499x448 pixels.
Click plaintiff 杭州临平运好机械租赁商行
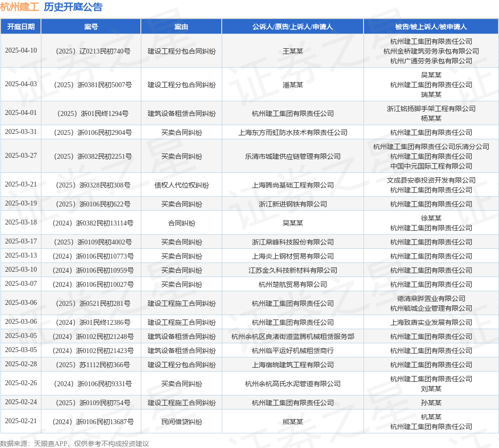[x=293, y=351]
